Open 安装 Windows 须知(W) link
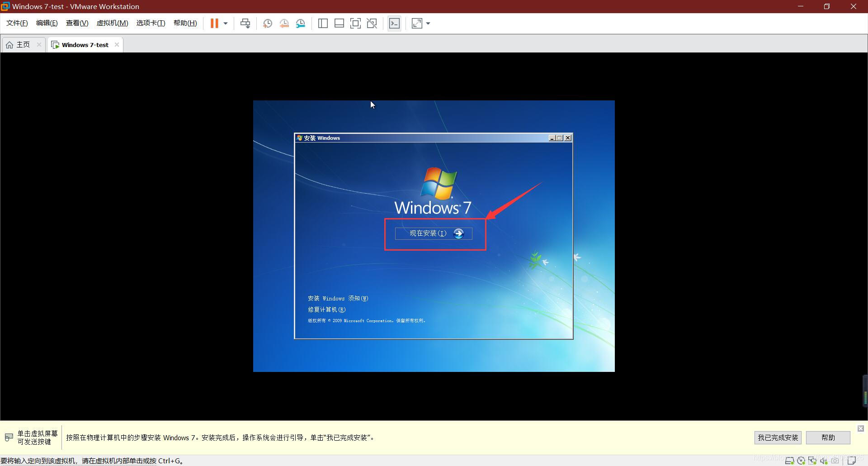Viewport: 868px width, 466px height. click(x=338, y=299)
